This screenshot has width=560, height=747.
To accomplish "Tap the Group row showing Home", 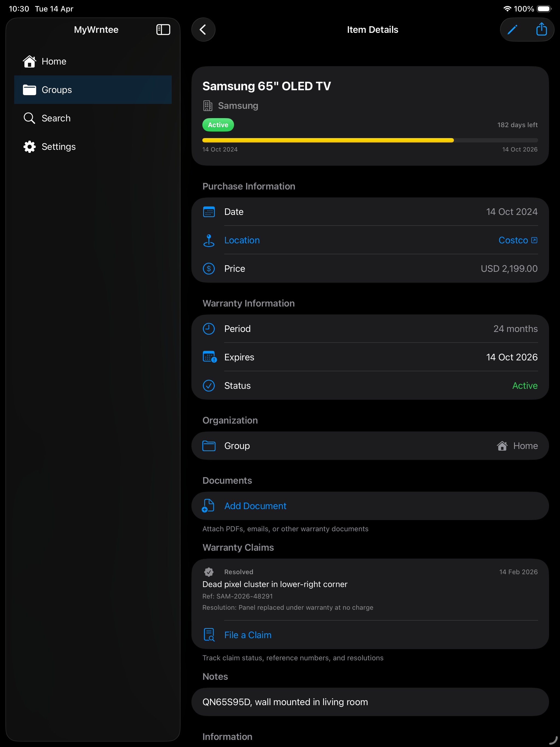I will pyautogui.click(x=370, y=446).
